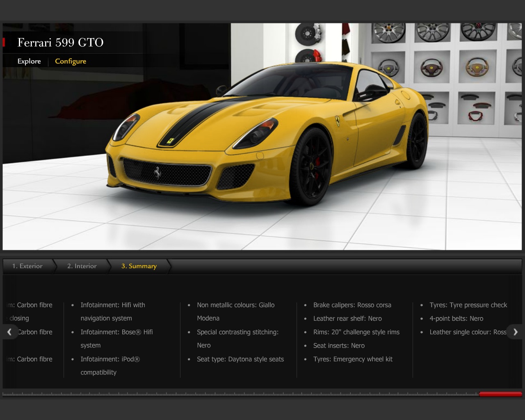Click the red scrollbar handle at bottom
The width and height of the screenshot is (525, 420).
click(500, 394)
